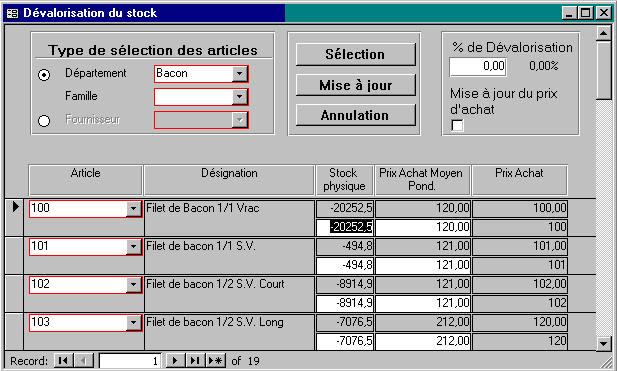The image size is (617, 371).
Task: Click editable stock field -8914,9
Action: pyautogui.click(x=345, y=303)
